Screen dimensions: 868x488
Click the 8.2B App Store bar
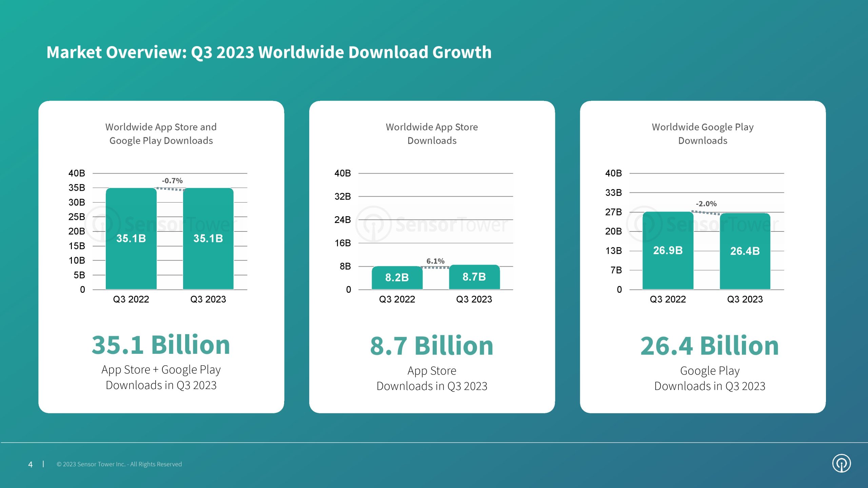pos(397,278)
